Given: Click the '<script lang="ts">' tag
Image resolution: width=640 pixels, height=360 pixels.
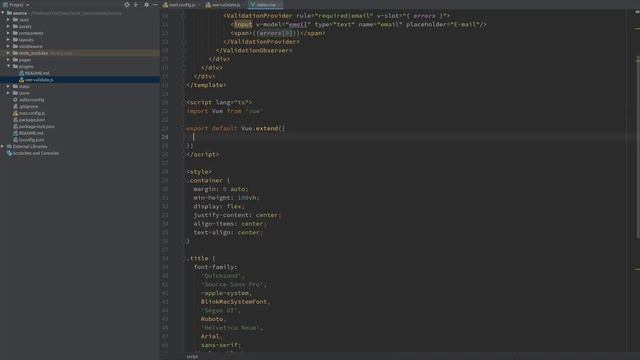Looking at the screenshot, I should pyautogui.click(x=219, y=102).
